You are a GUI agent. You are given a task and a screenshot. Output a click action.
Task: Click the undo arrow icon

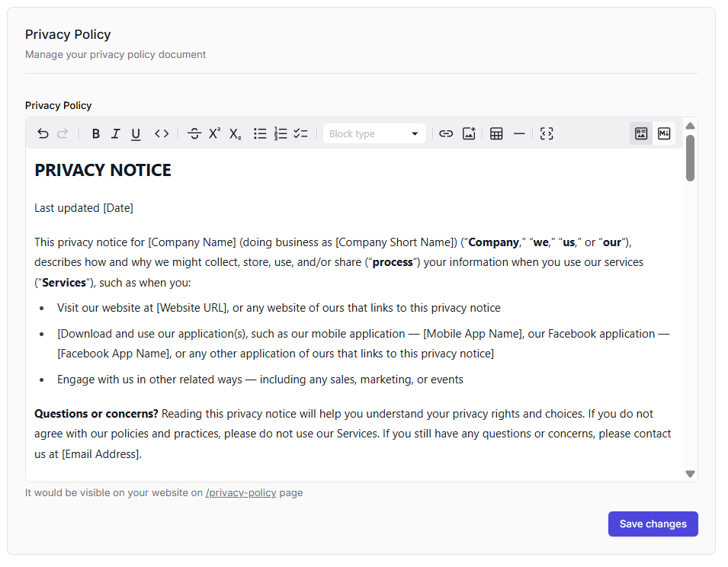(x=43, y=134)
